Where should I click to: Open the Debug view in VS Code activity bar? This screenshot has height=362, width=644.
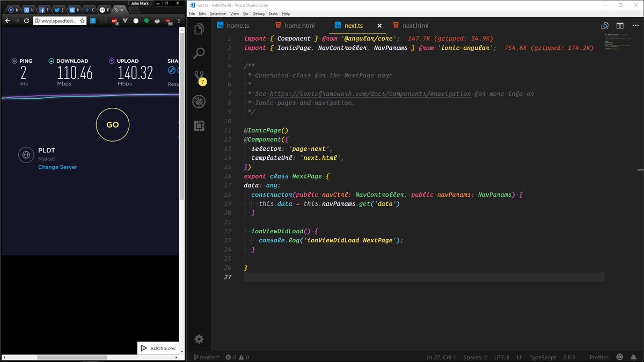click(x=199, y=101)
